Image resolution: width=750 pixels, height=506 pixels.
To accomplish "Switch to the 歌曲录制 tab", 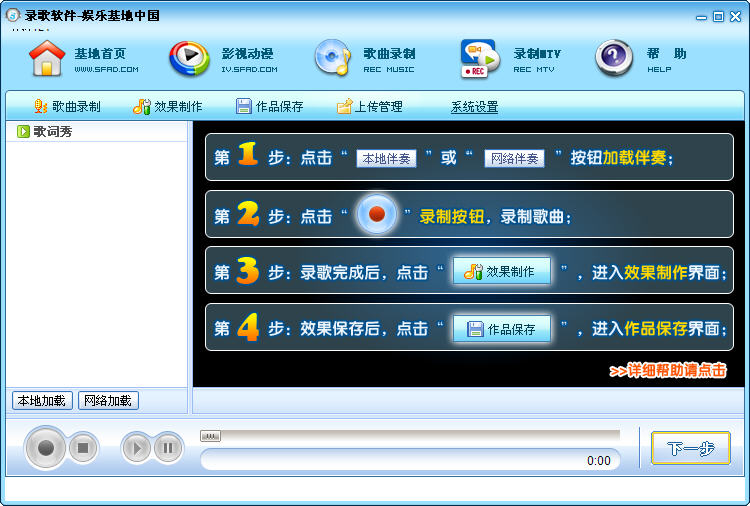I will point(67,106).
